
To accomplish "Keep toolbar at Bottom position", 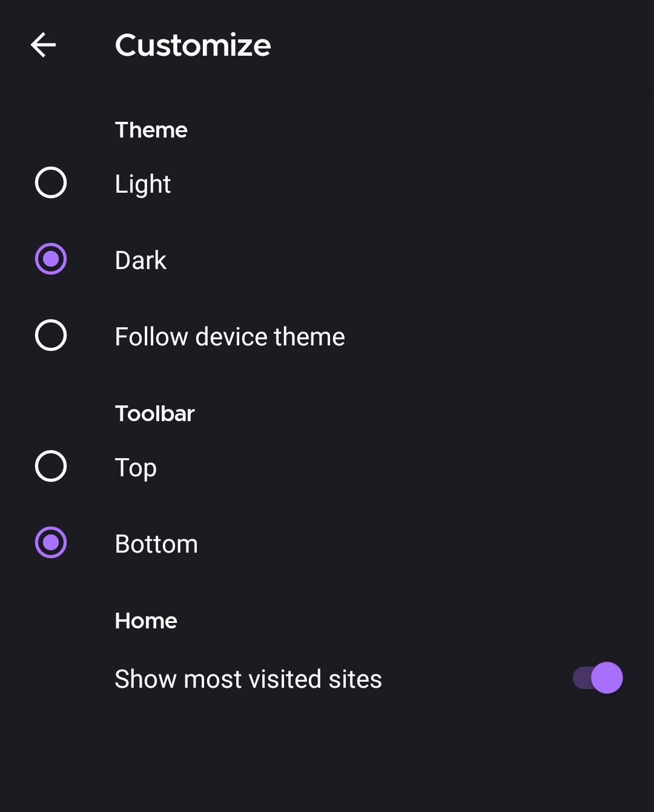I will tap(51, 543).
